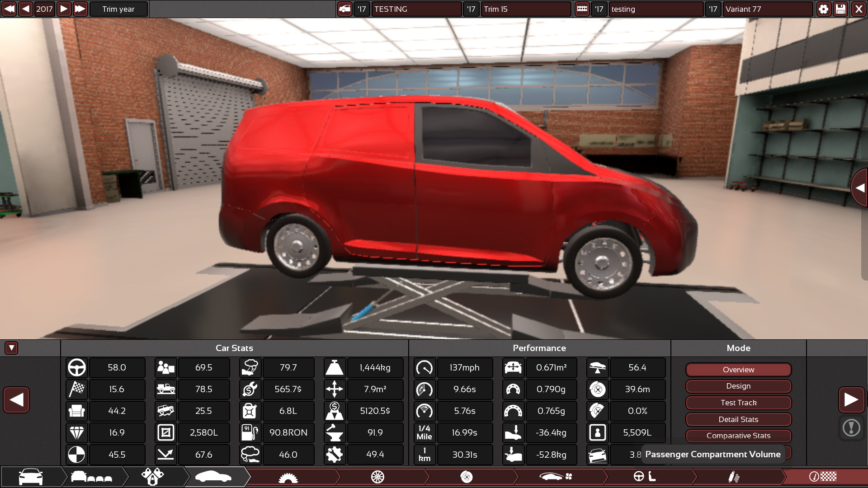This screenshot has width=868, height=488.
Task: Click the save floppy disk icon
Action: pyautogui.click(x=840, y=9)
